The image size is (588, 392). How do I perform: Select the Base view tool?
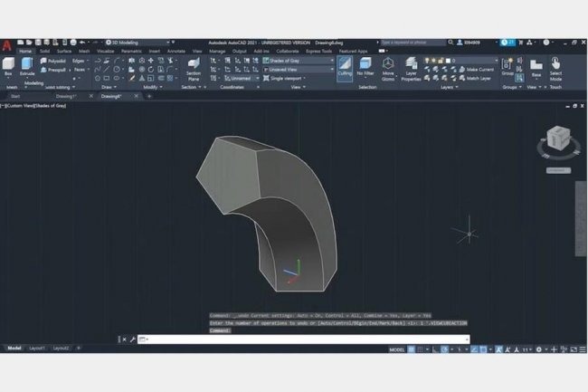point(536,68)
